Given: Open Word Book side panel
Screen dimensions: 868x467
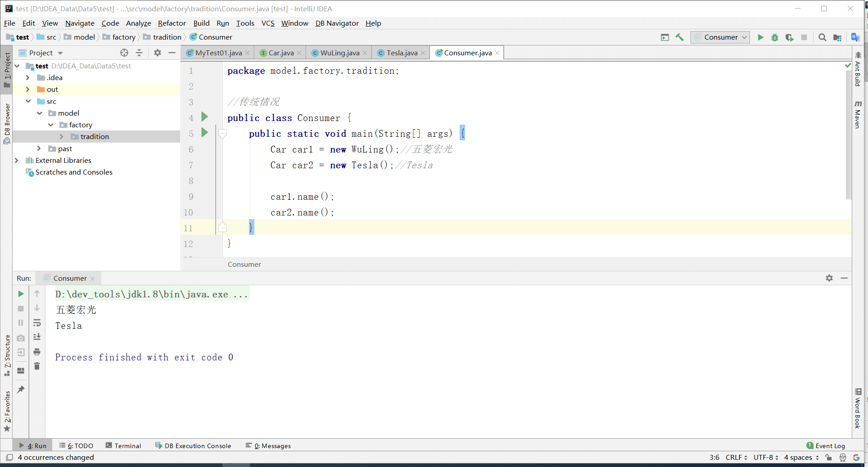Looking at the screenshot, I should [x=858, y=409].
